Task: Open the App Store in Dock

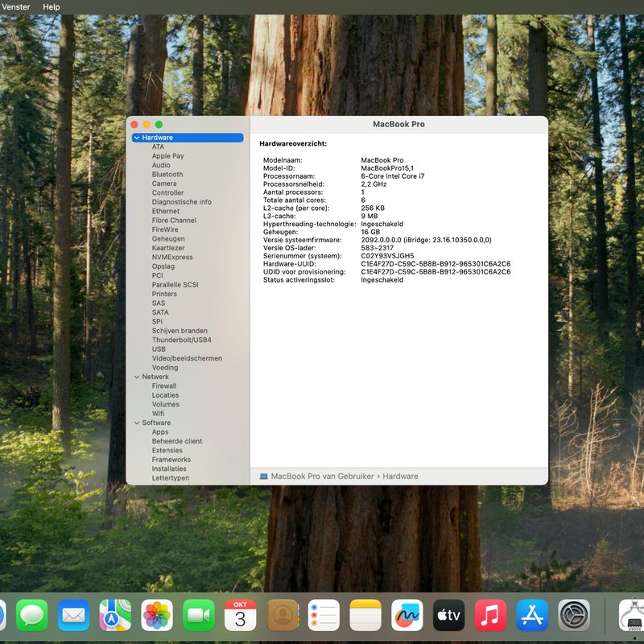Action: 532,616
